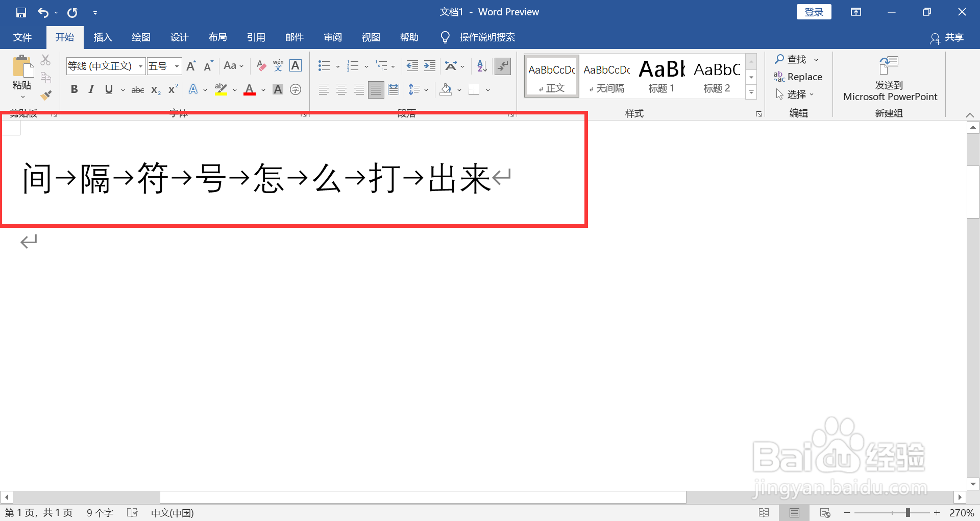Toggle italic formatting
980x521 pixels.
pyautogui.click(x=91, y=89)
